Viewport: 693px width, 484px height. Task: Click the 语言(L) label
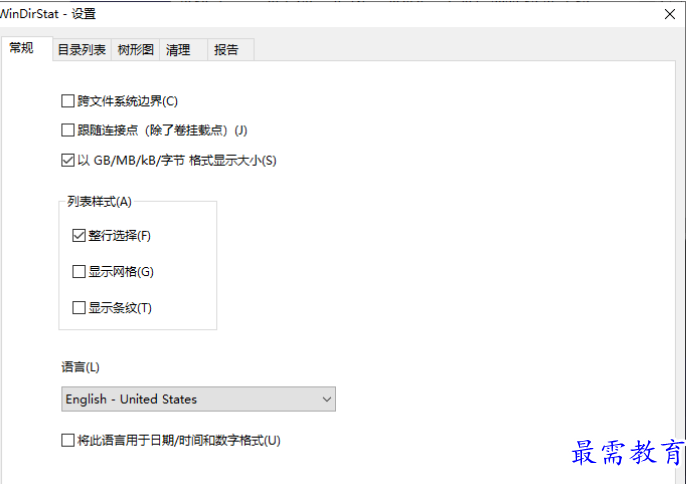click(x=80, y=367)
